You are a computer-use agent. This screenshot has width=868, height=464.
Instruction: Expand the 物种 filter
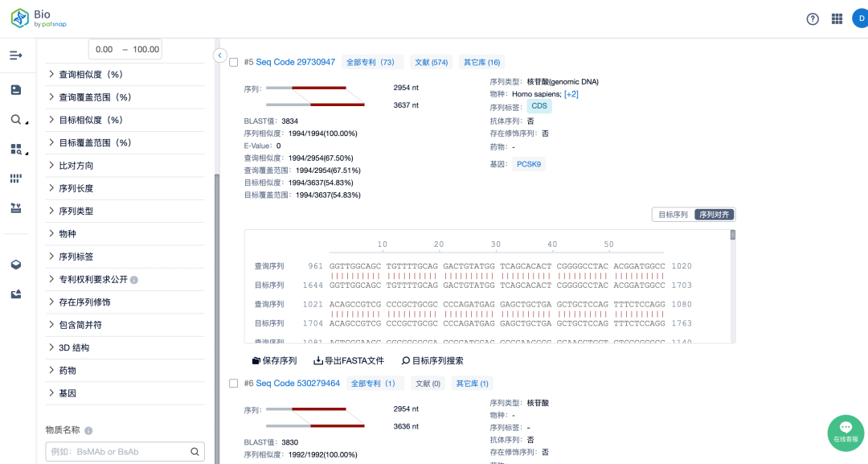[x=125, y=234]
